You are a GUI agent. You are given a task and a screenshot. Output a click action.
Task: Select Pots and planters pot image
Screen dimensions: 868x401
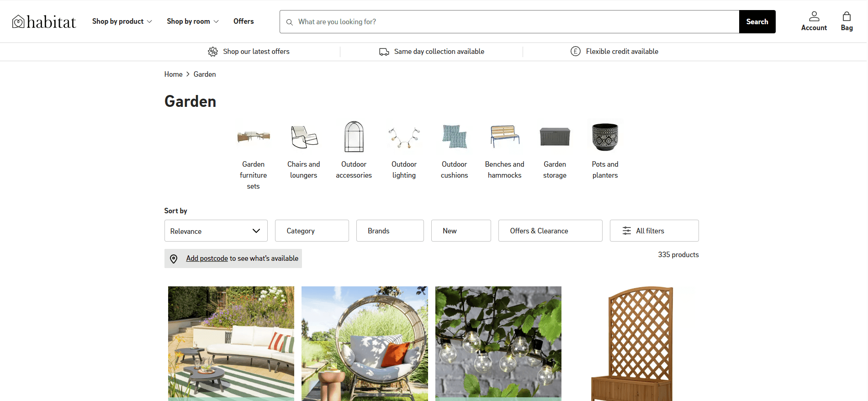605,136
